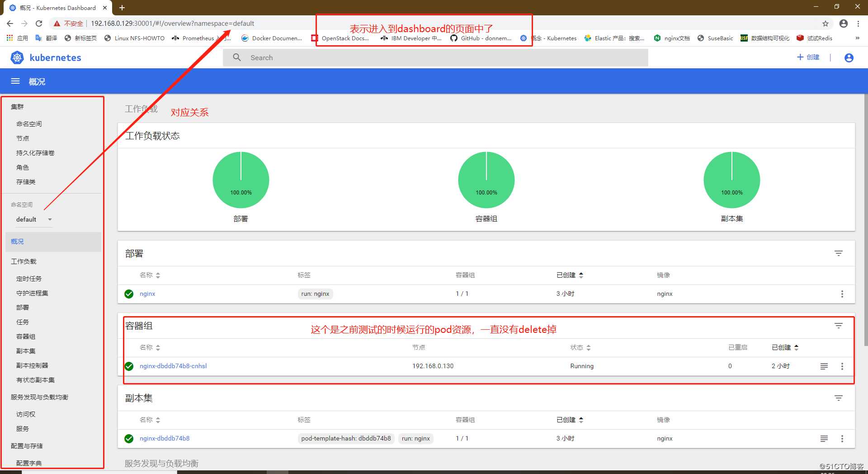Click the pod-template-hash: dbddb74b8 label chip

click(346, 439)
